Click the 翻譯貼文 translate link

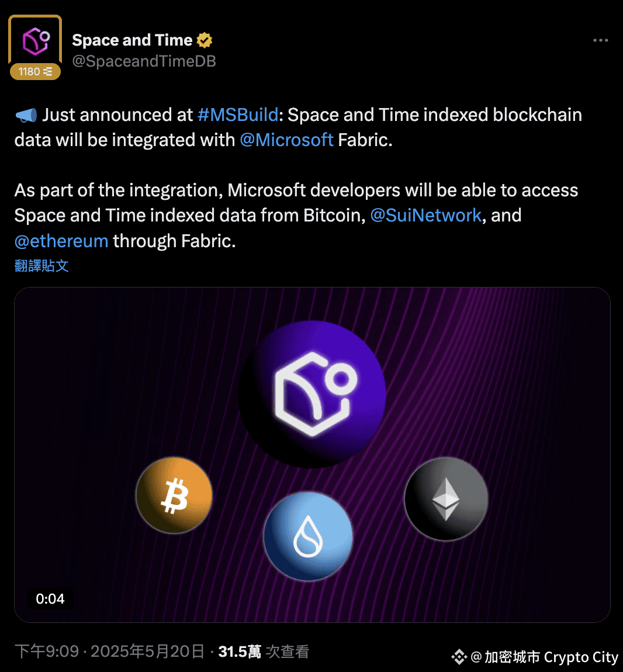tap(41, 266)
